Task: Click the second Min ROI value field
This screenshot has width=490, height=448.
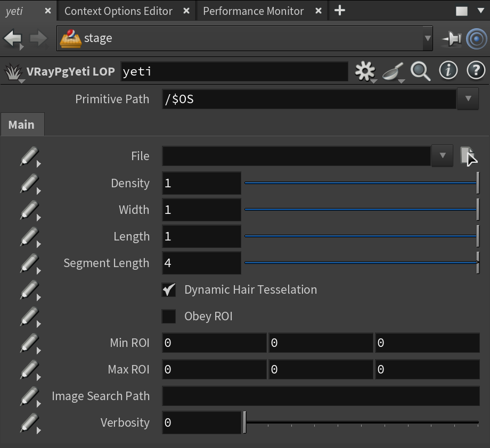Action: click(321, 343)
